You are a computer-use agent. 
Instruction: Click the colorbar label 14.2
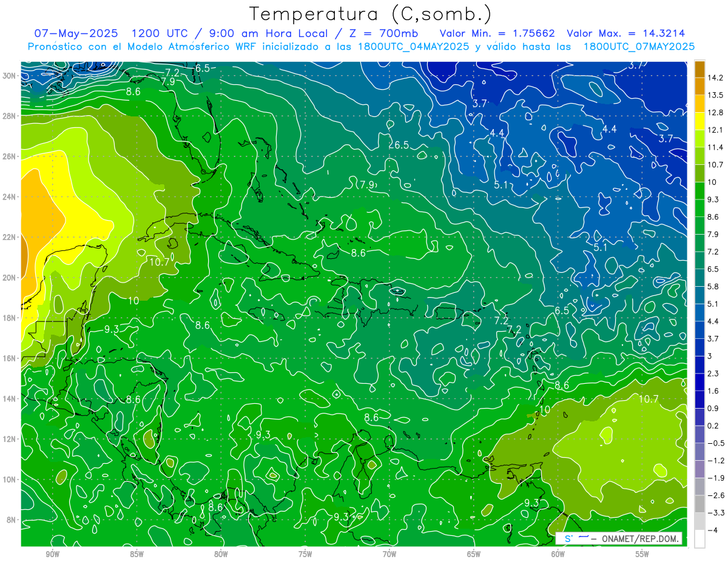(715, 78)
